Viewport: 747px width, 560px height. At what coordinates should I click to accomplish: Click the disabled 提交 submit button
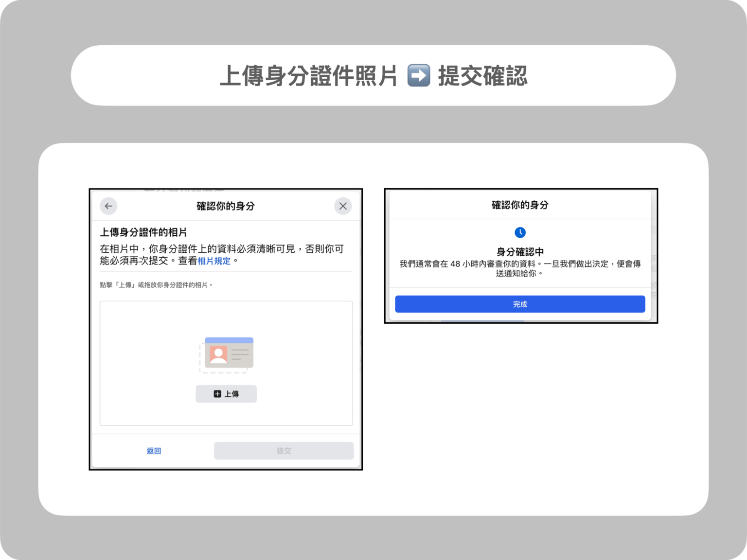(284, 451)
